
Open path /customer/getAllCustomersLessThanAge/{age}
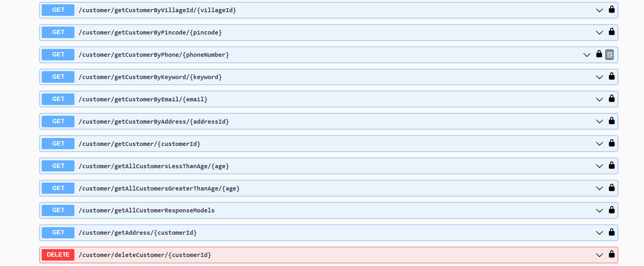point(154,166)
